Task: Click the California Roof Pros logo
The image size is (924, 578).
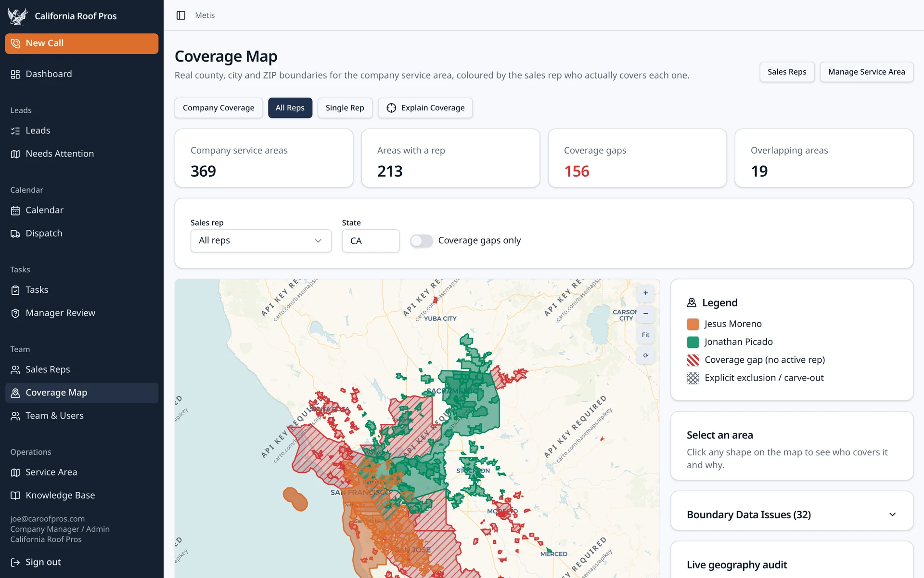Action: point(17,16)
